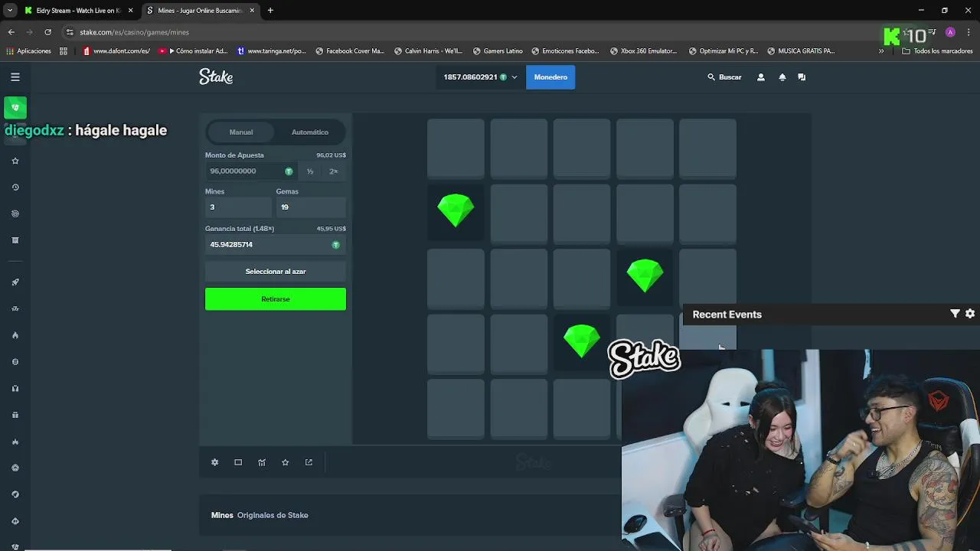Open a new browser tab

tap(270, 11)
